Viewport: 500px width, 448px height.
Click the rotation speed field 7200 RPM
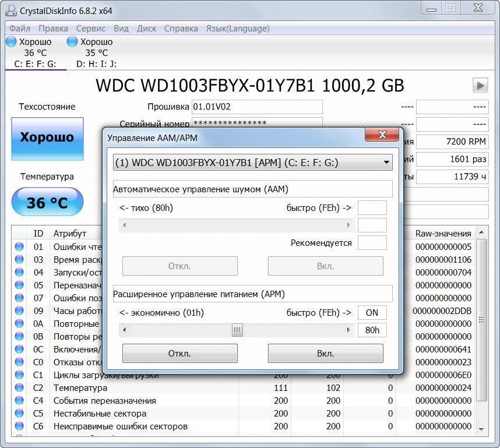click(x=452, y=142)
